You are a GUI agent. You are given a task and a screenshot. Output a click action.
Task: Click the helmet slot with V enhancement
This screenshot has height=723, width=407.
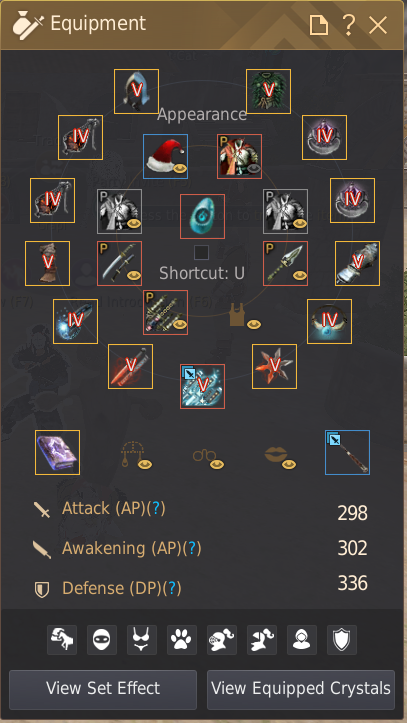(x=136, y=91)
